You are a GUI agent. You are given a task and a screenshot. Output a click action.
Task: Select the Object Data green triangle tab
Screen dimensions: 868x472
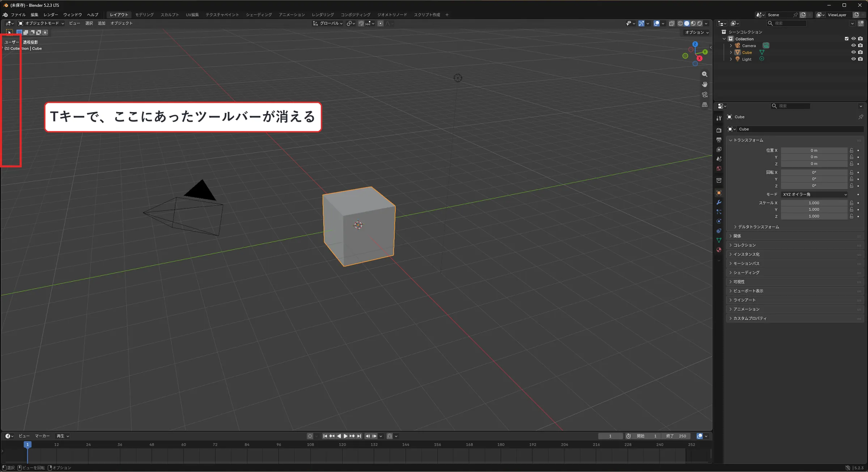(x=719, y=240)
